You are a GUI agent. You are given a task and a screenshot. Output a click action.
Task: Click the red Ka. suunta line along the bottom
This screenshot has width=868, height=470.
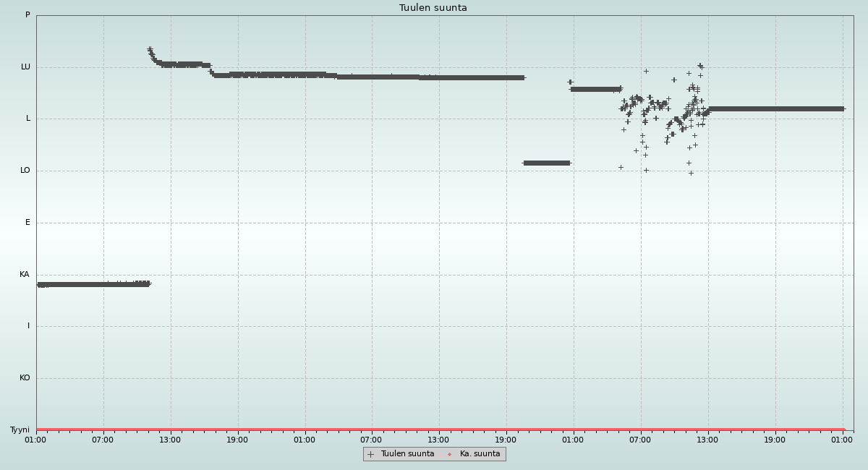click(434, 430)
